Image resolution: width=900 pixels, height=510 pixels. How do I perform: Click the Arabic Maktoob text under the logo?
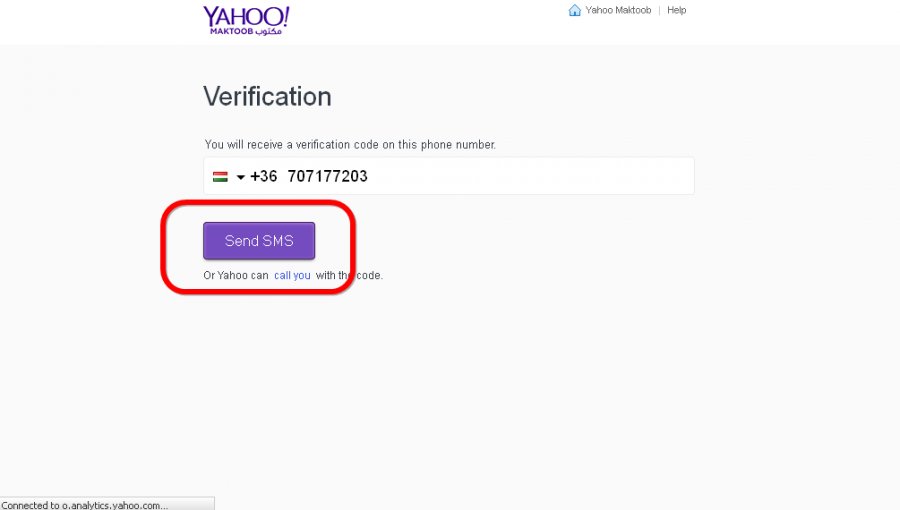(x=268, y=32)
